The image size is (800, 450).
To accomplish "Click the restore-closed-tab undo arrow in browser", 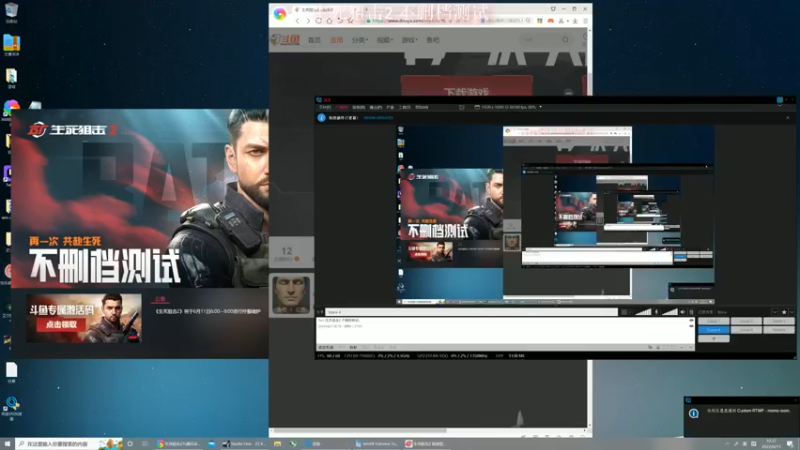I will click(340, 21).
